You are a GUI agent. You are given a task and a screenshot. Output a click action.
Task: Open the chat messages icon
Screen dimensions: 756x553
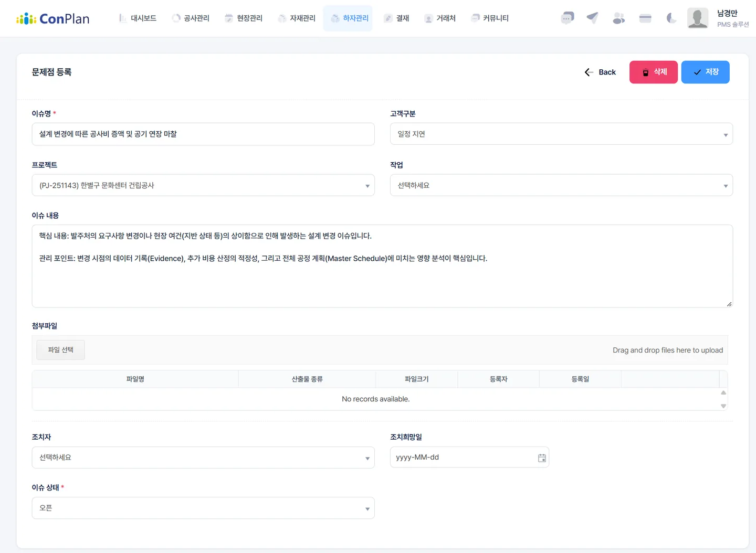click(568, 18)
